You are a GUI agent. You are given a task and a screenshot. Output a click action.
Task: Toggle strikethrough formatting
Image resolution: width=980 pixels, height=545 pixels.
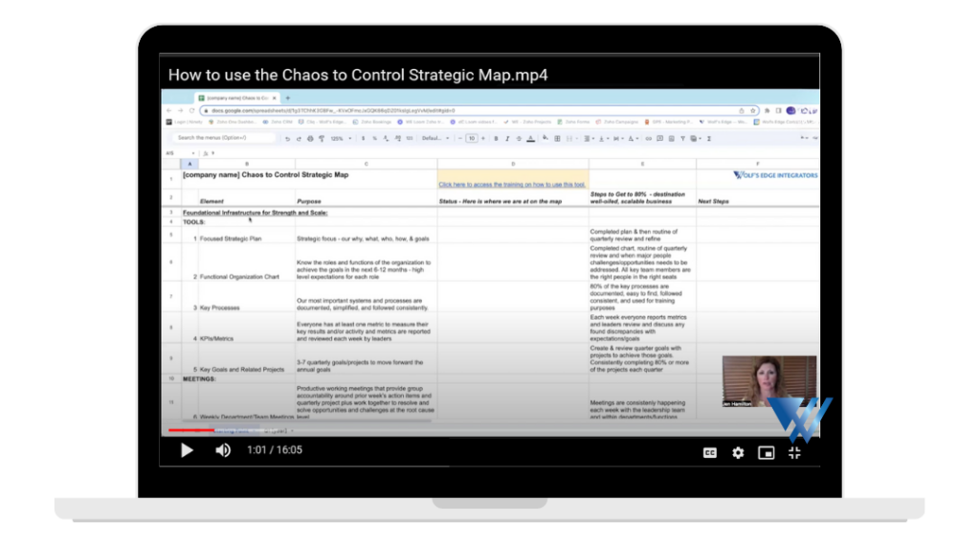tap(519, 138)
